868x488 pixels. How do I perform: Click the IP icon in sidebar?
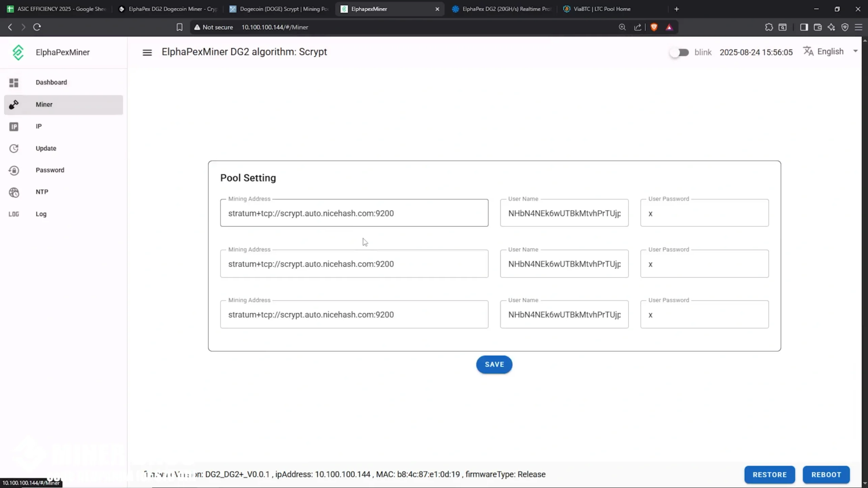14,127
